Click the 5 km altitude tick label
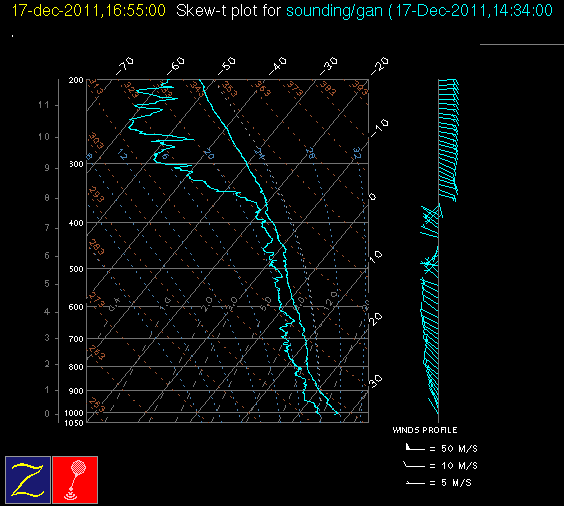This screenshot has height=506, width=564. tap(47, 284)
